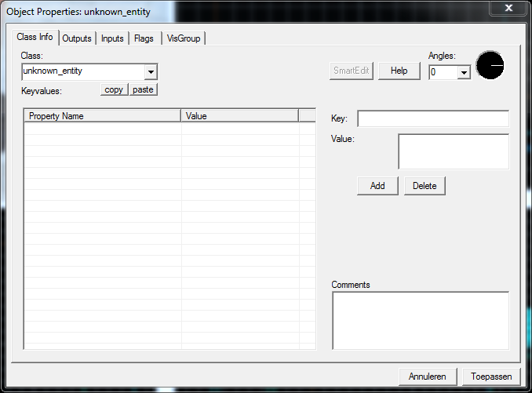Switch to the Flags tab
This screenshot has height=393, width=532.
[144, 38]
